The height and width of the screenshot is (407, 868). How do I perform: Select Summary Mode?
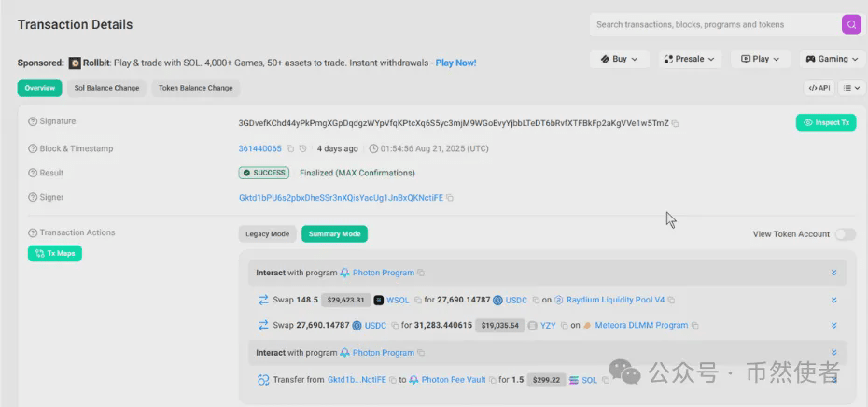(334, 234)
